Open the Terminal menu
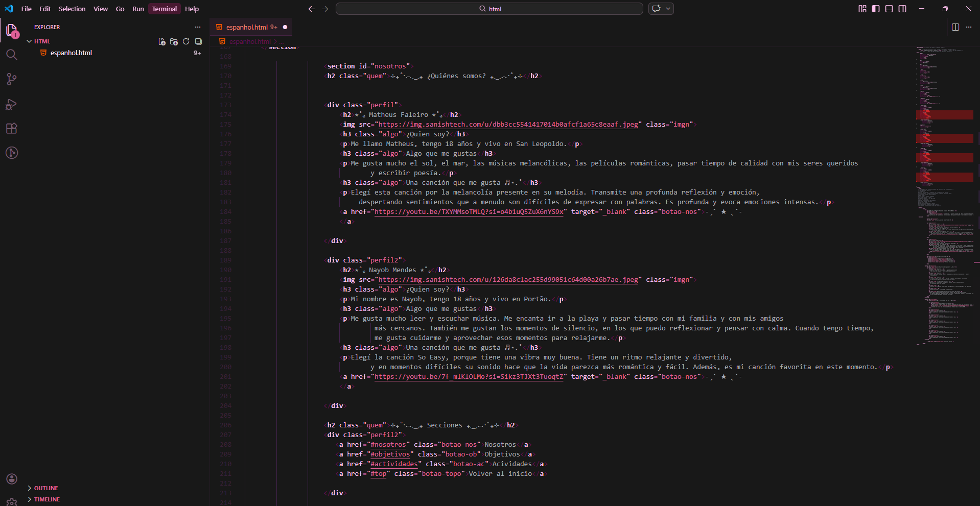This screenshot has width=980, height=506. click(164, 9)
